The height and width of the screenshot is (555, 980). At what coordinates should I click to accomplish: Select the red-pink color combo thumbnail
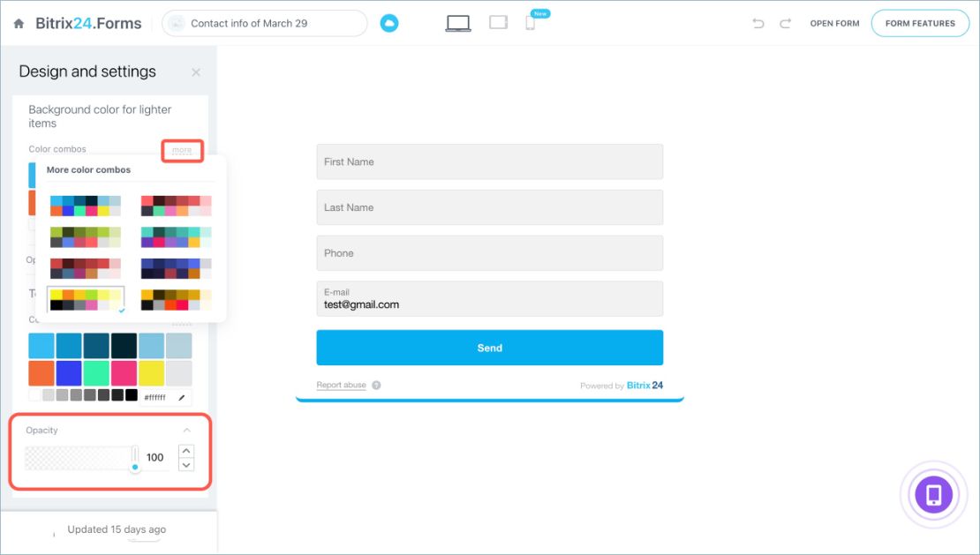[177, 206]
